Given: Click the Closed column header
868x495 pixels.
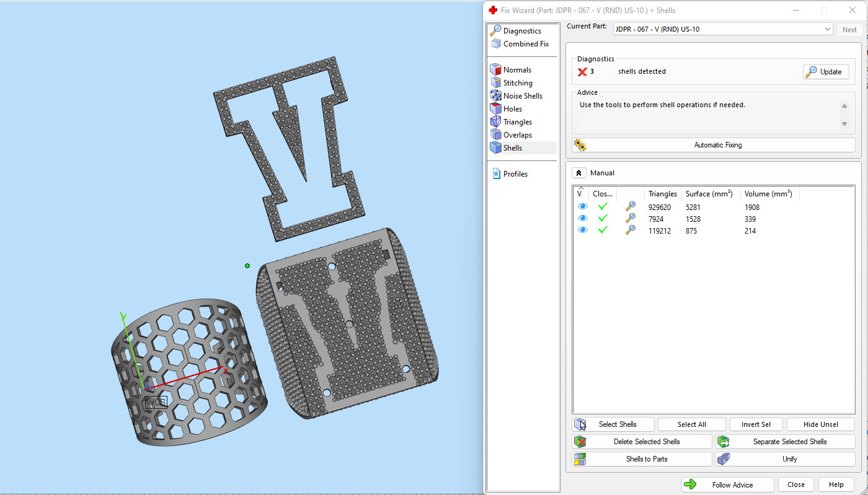Looking at the screenshot, I should 603,194.
